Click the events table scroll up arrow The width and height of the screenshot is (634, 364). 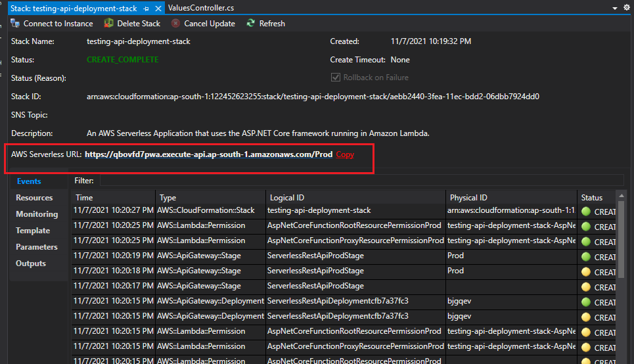[622, 196]
